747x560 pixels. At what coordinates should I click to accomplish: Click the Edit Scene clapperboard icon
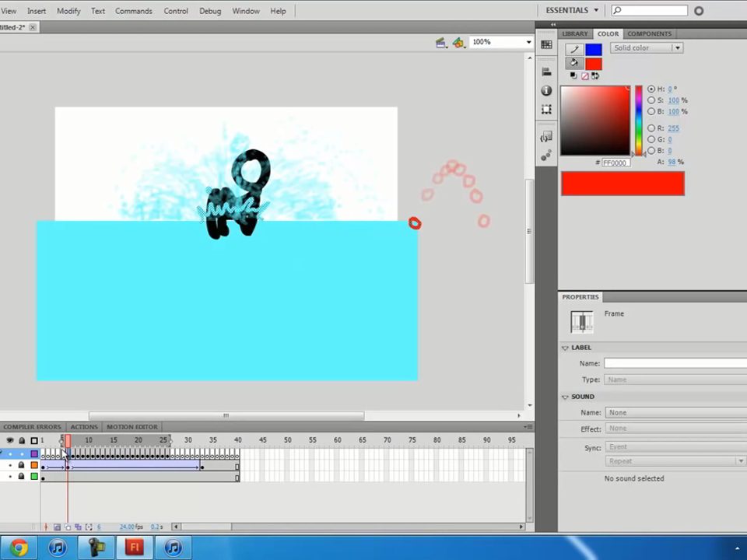440,43
